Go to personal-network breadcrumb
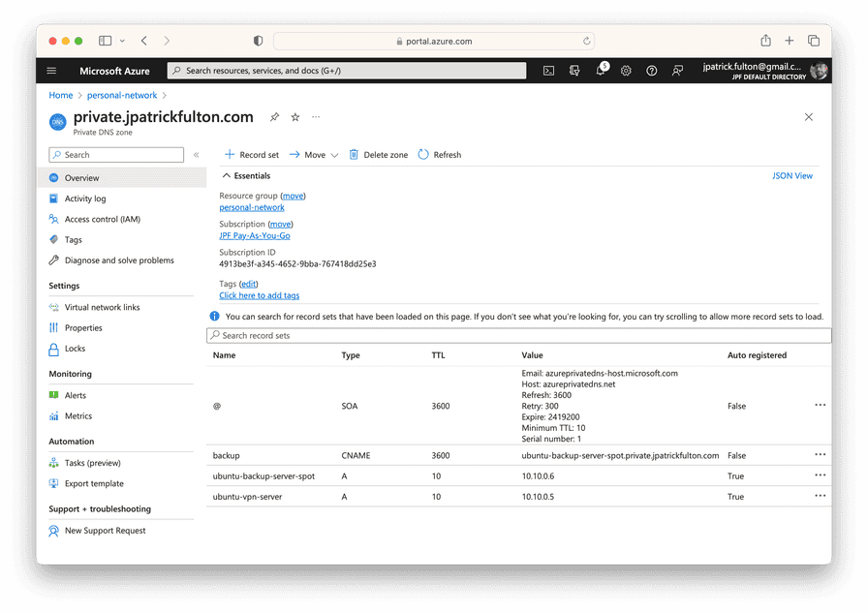 tap(122, 95)
